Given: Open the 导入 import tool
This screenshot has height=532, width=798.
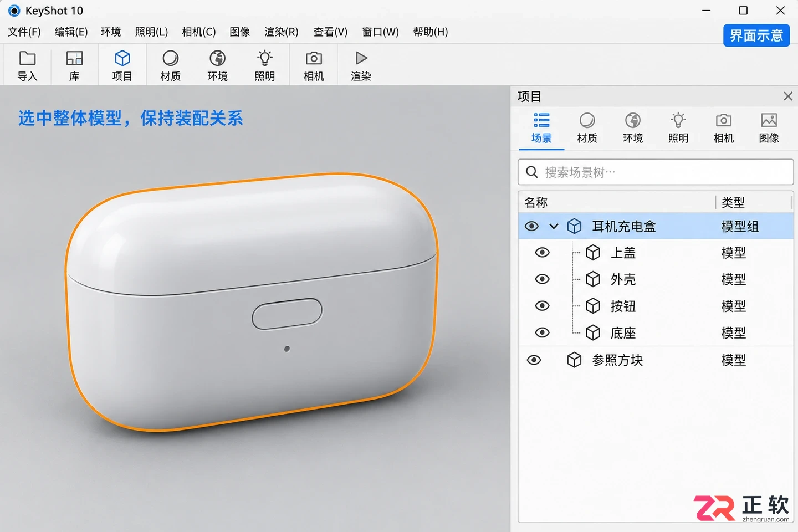Looking at the screenshot, I should point(27,65).
